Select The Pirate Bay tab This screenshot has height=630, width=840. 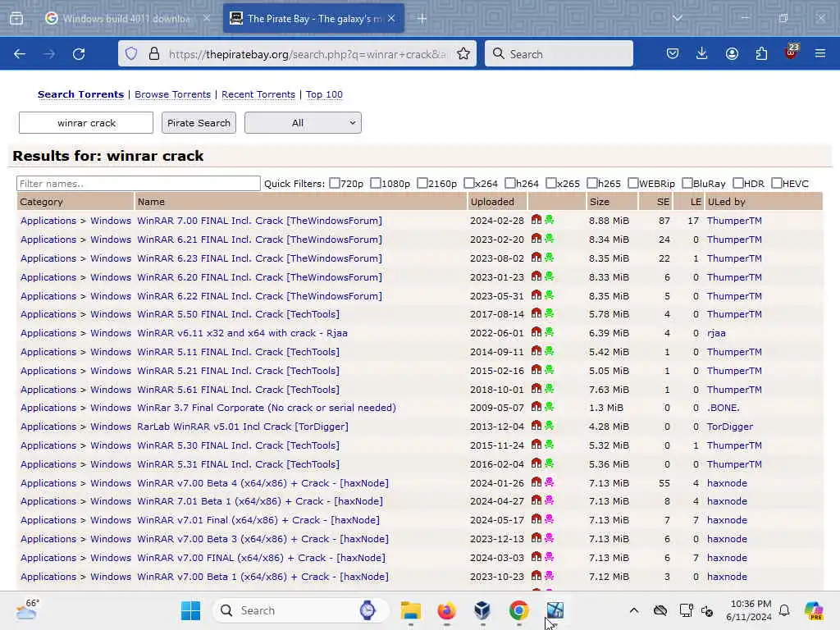tap(313, 19)
